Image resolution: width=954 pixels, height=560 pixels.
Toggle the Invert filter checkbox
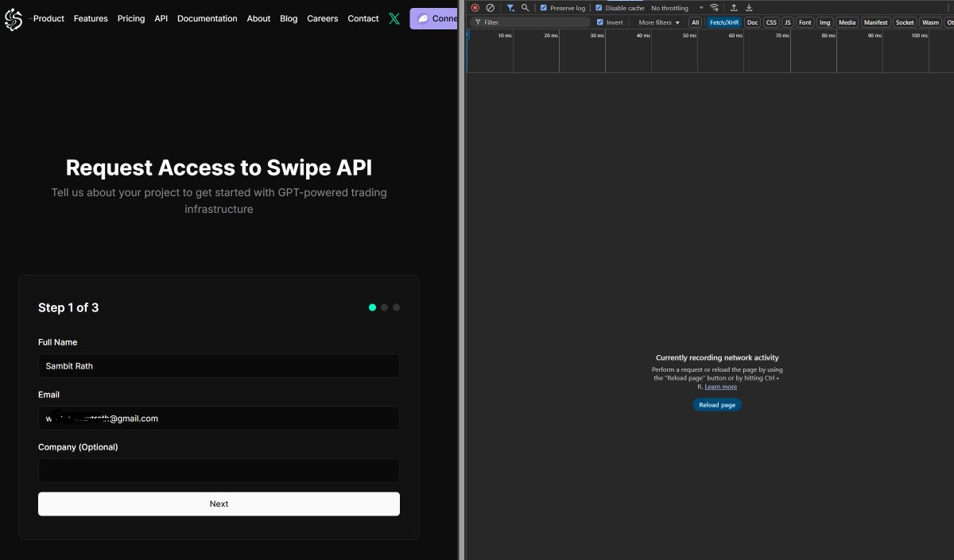click(600, 22)
